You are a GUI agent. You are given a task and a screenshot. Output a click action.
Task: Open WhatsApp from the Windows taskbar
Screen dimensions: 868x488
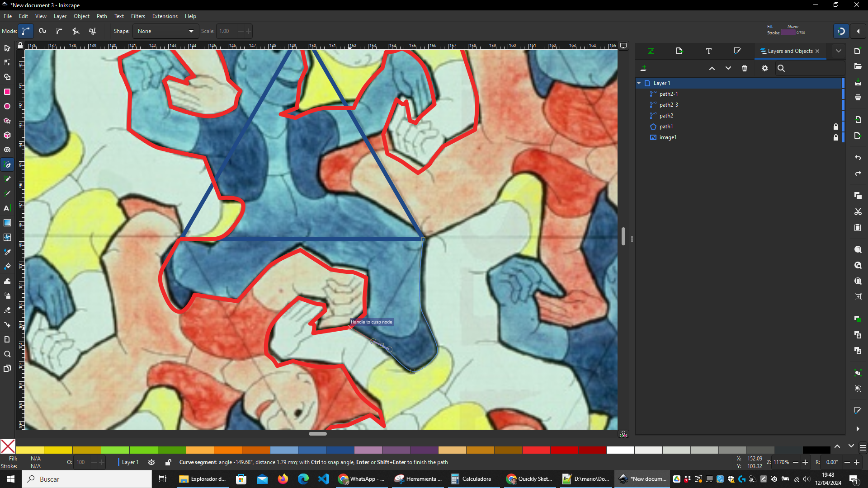pos(362,479)
